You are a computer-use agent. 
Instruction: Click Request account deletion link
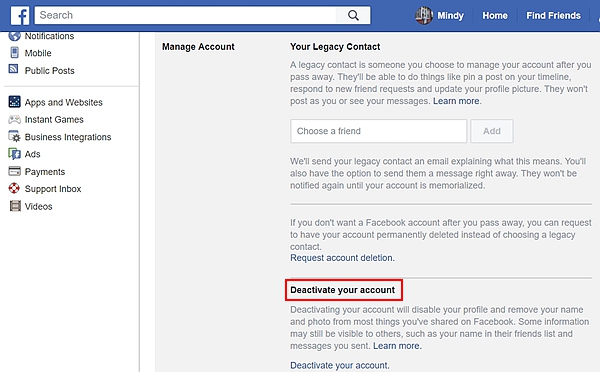coord(342,258)
